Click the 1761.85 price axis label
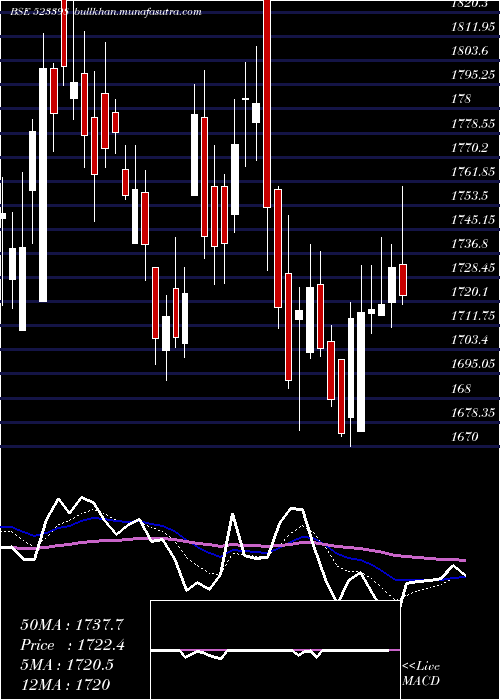 coord(473,172)
